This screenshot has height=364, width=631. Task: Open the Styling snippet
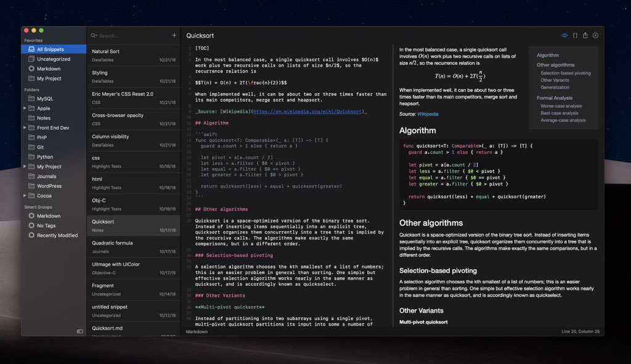134,76
